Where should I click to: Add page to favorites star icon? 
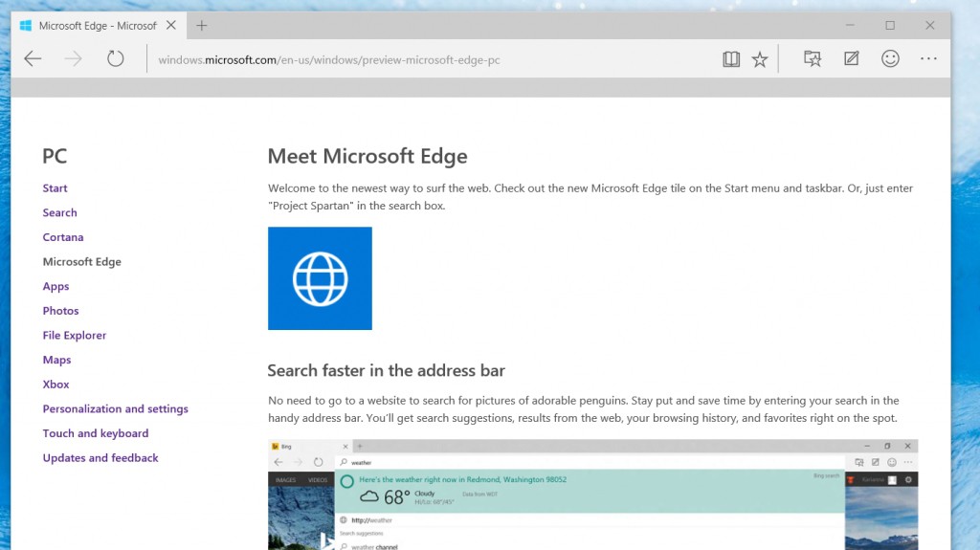pos(760,59)
